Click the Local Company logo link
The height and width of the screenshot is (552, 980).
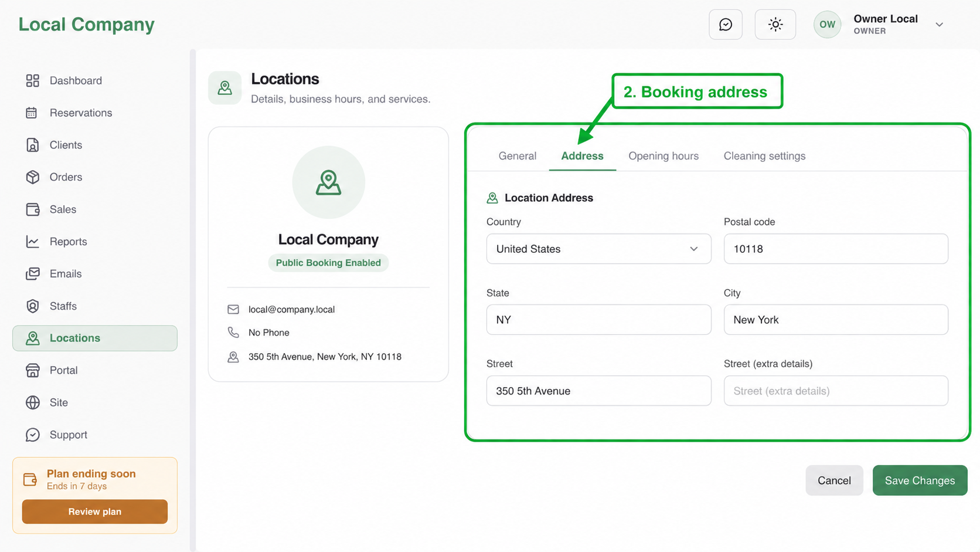click(87, 25)
